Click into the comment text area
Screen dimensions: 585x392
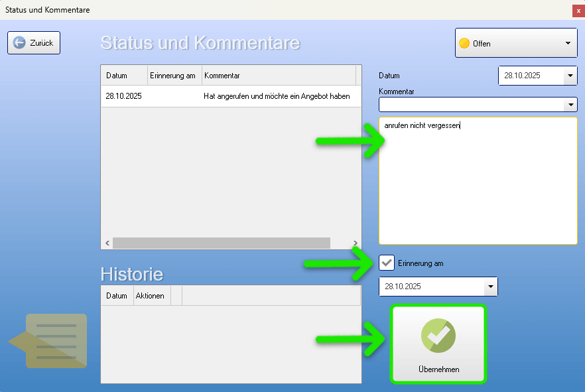pos(478,186)
